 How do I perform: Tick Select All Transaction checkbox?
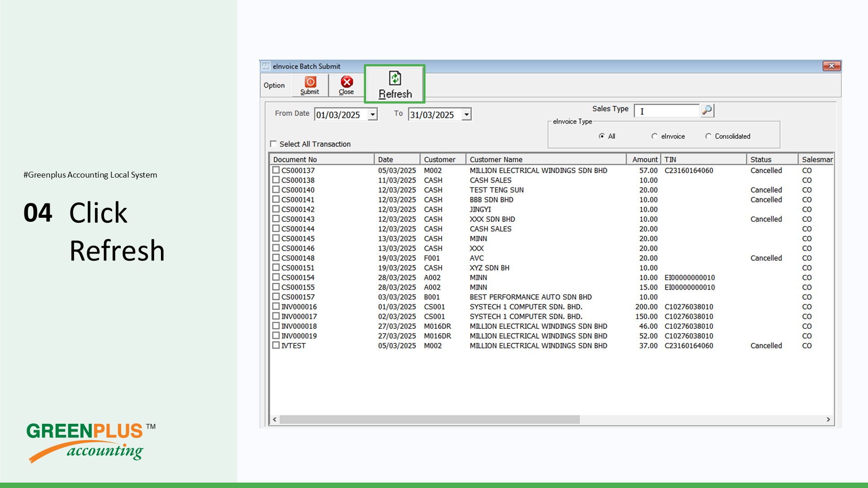click(x=273, y=144)
